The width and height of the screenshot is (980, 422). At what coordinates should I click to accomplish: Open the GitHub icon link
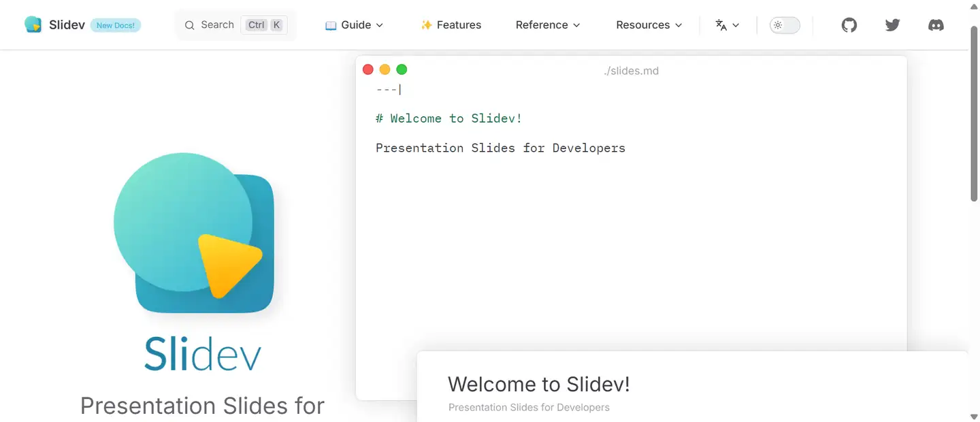pyautogui.click(x=849, y=25)
